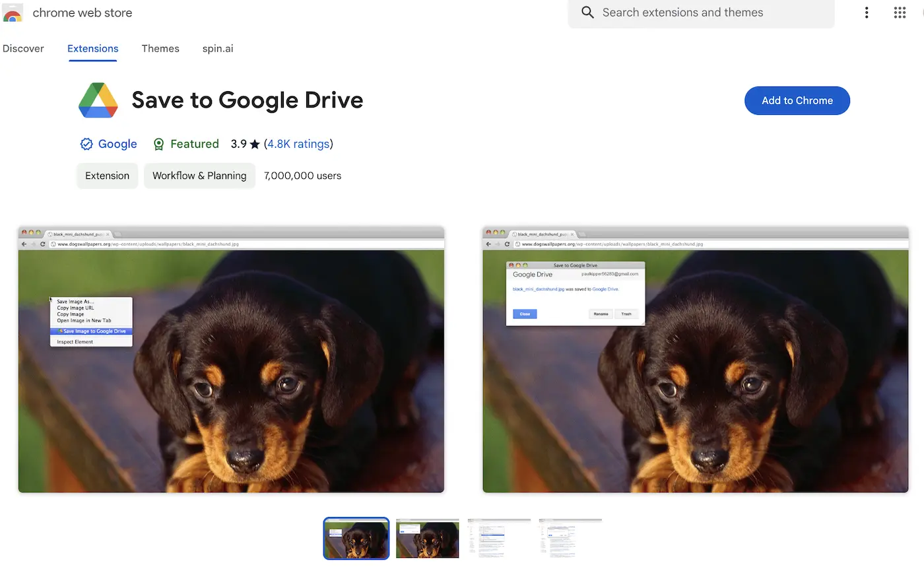924x577 pixels.
Task: Click the Save to Google Drive extension icon
Action: [x=98, y=100]
